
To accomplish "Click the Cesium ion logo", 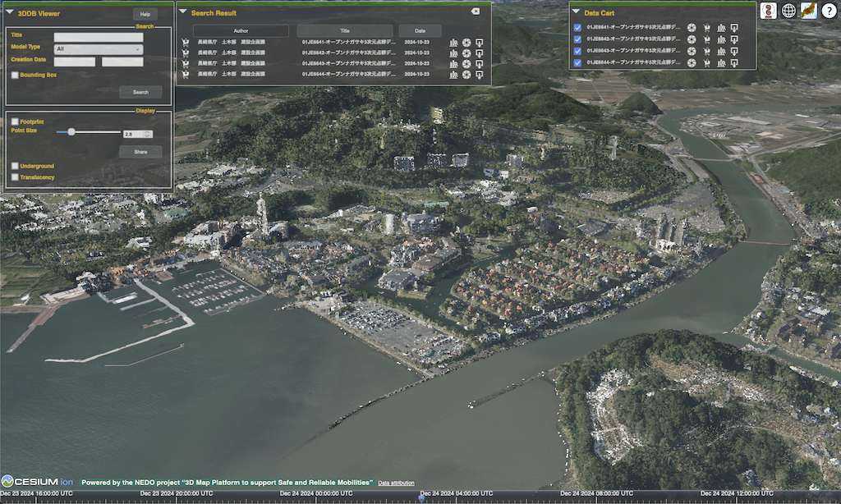I will point(38,482).
